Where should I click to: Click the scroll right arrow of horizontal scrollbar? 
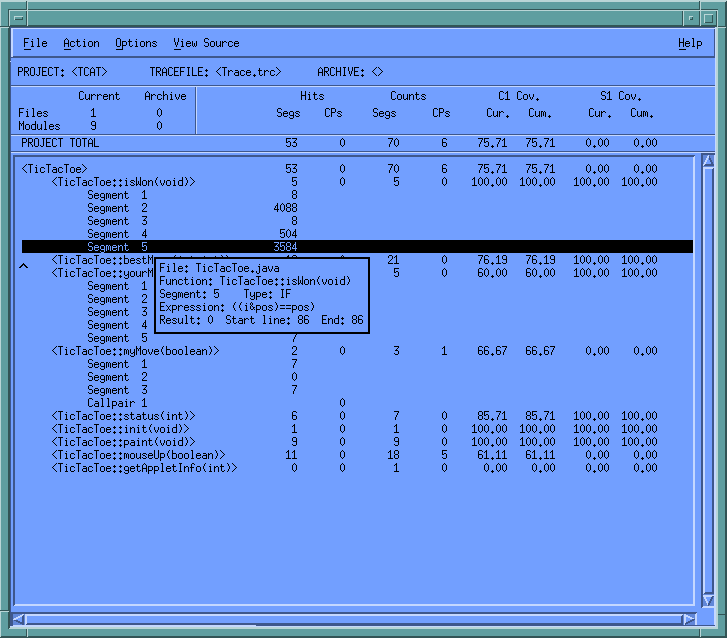pos(689,619)
